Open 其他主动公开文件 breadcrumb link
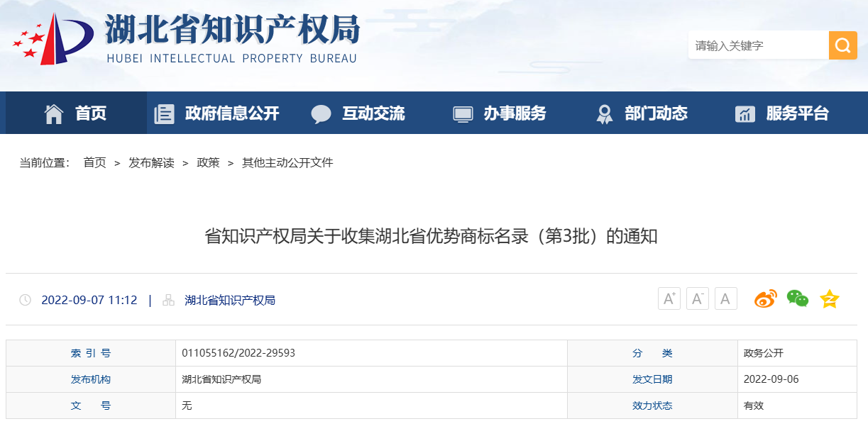 point(287,163)
